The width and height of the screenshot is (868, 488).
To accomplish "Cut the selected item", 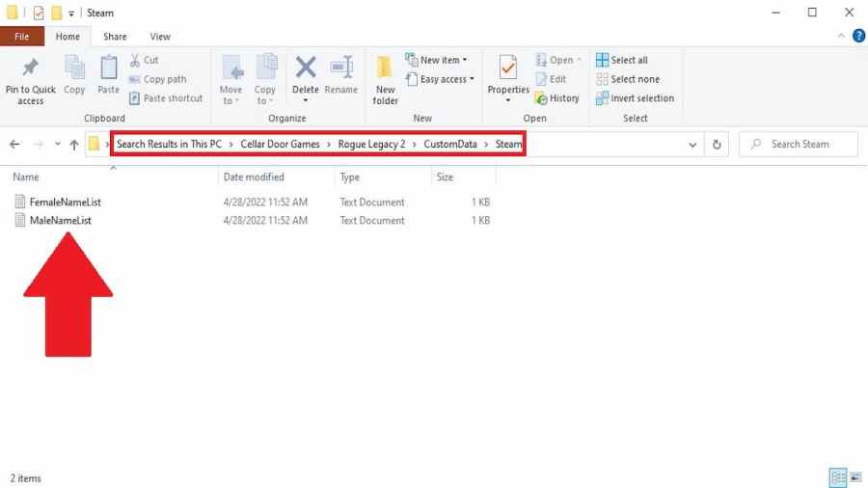I will point(144,60).
